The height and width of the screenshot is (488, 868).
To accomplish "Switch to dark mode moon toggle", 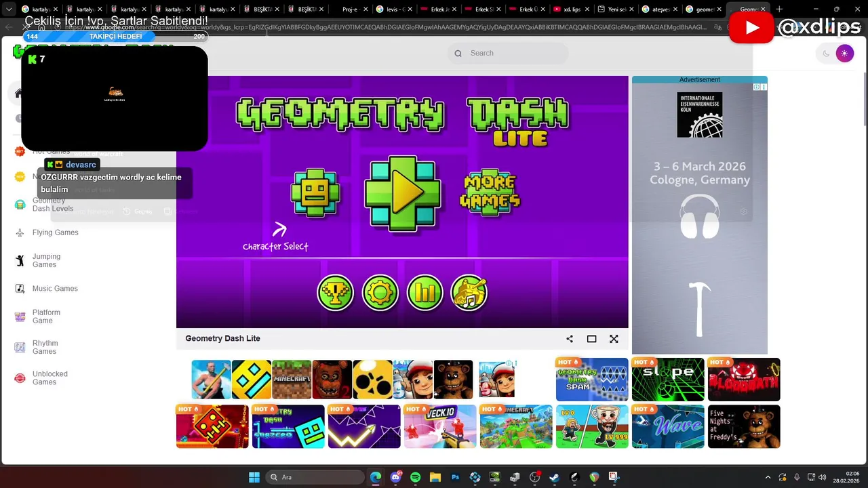I will pyautogui.click(x=826, y=54).
